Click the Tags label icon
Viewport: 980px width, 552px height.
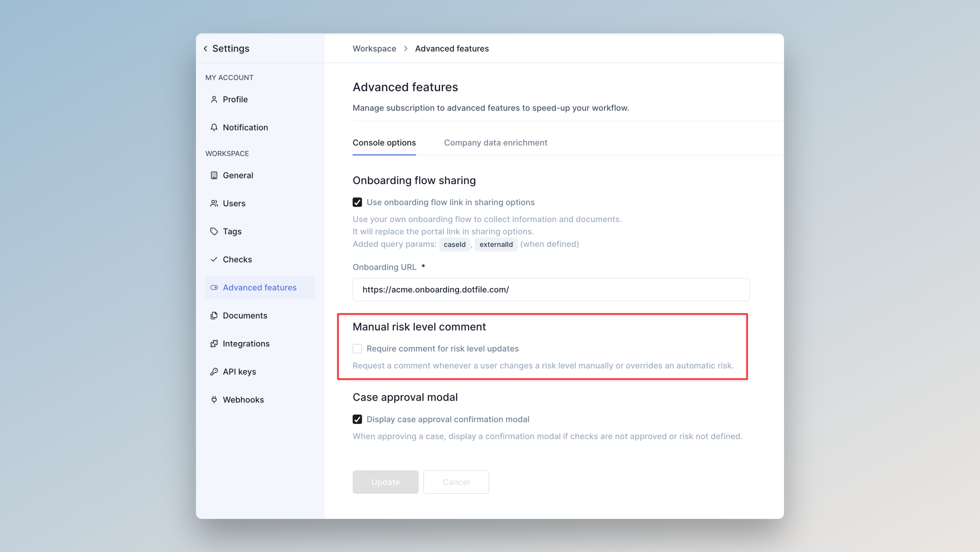[x=214, y=231]
